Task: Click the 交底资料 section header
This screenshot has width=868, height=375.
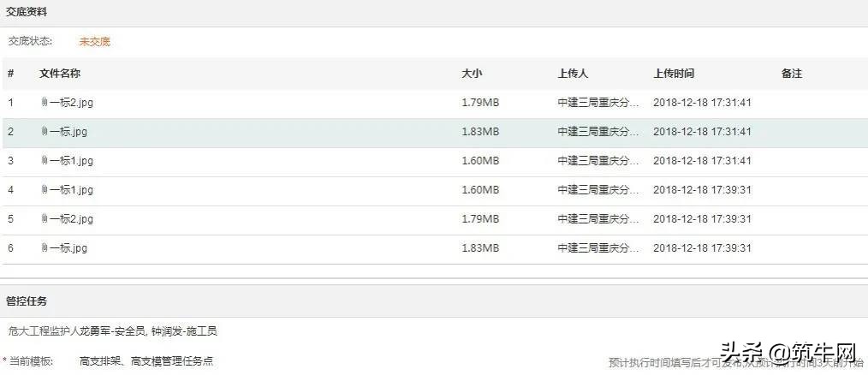Action: coord(26,11)
